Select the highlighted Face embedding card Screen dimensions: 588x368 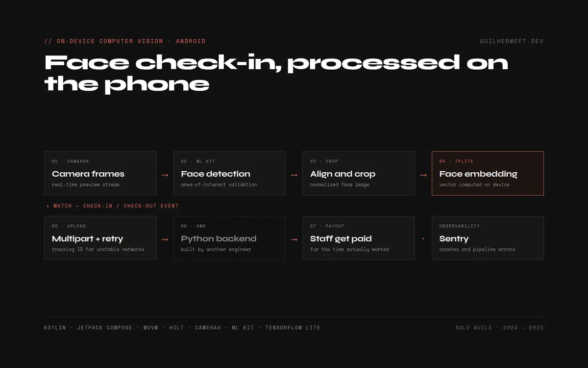(488, 173)
